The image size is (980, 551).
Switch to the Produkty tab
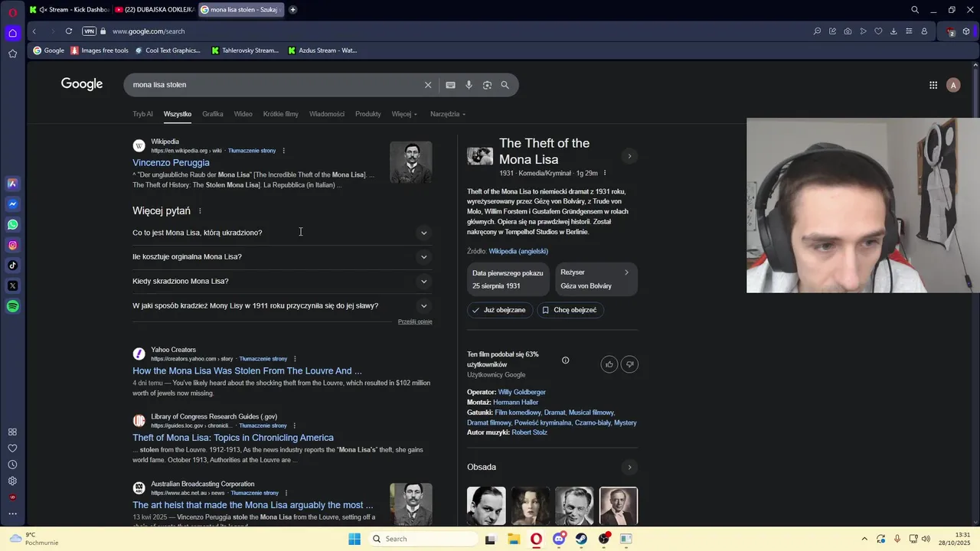[368, 114]
